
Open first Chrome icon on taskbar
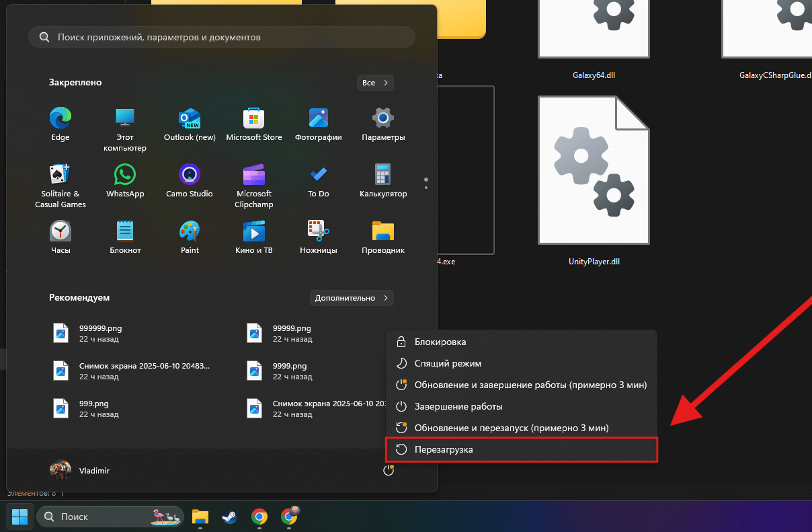click(259, 517)
